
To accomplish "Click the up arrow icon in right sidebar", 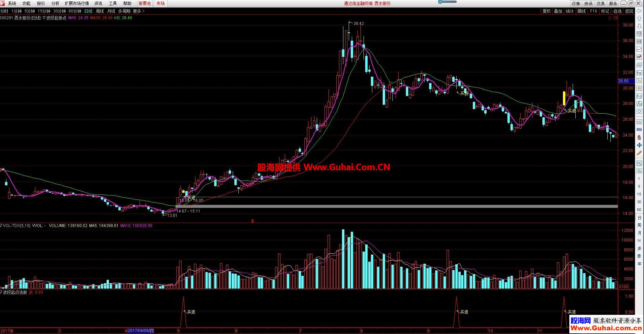I will pyautogui.click(x=639, y=18).
